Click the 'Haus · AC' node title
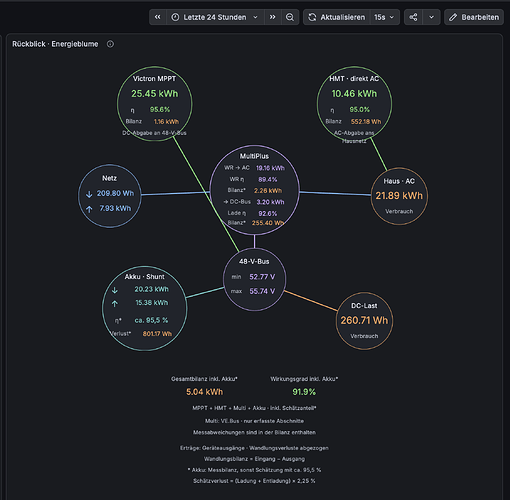The image size is (510, 500). tap(399, 181)
